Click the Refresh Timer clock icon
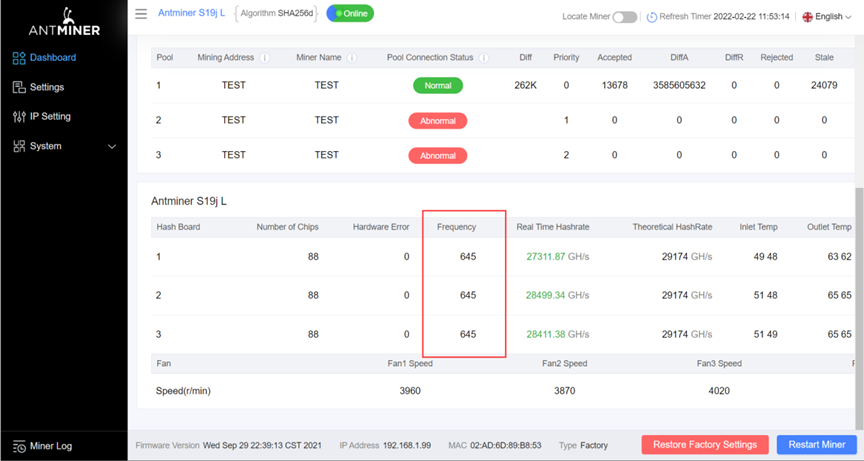This screenshot has width=864, height=461. pyautogui.click(x=651, y=17)
